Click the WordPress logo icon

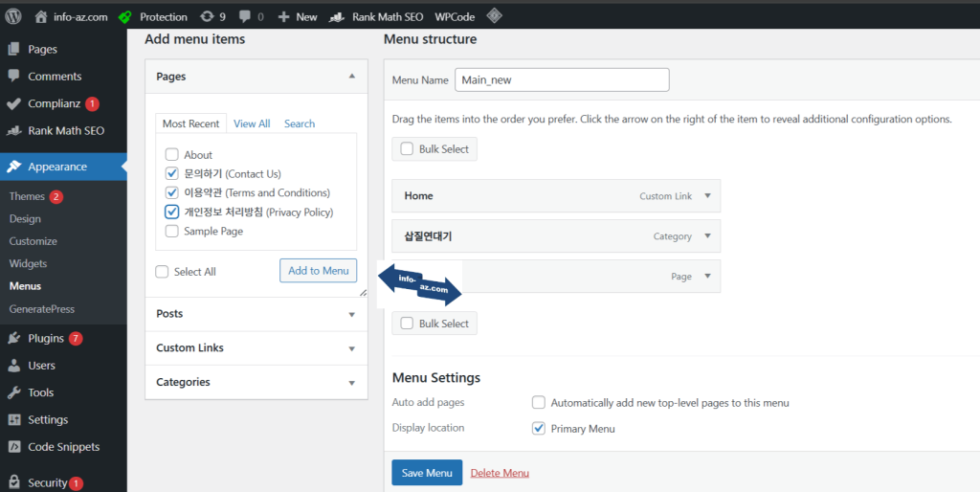pyautogui.click(x=14, y=16)
